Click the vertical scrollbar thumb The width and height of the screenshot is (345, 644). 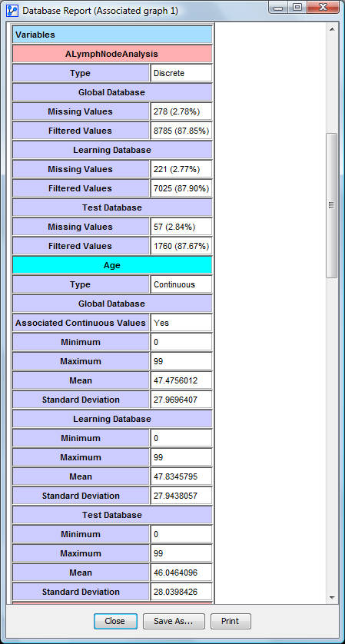pyautogui.click(x=331, y=205)
